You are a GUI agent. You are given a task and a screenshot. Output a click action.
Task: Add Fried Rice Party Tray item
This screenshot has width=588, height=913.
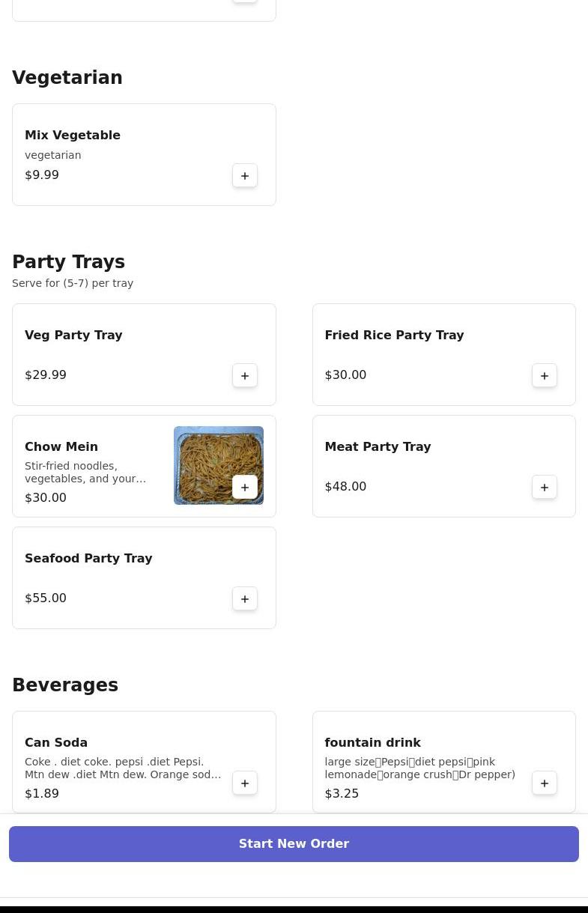[545, 376]
